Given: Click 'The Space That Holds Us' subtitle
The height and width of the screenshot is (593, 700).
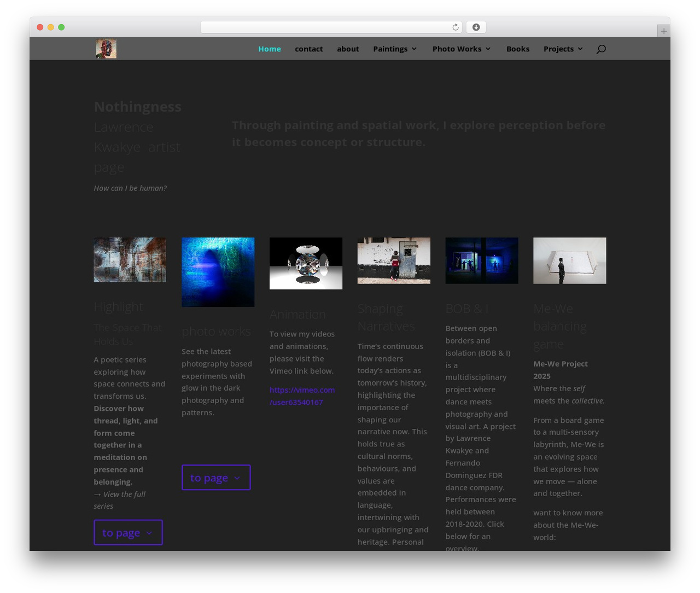Looking at the screenshot, I should [x=127, y=334].
